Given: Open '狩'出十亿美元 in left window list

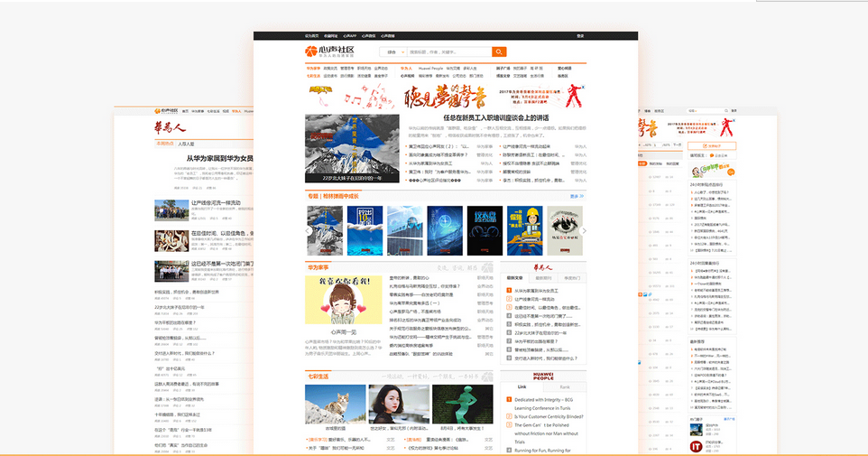Looking at the screenshot, I should click(170, 368).
